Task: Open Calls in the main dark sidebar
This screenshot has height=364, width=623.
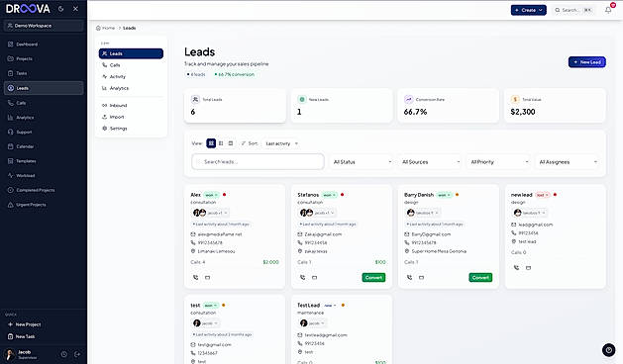Action: pyautogui.click(x=44, y=103)
